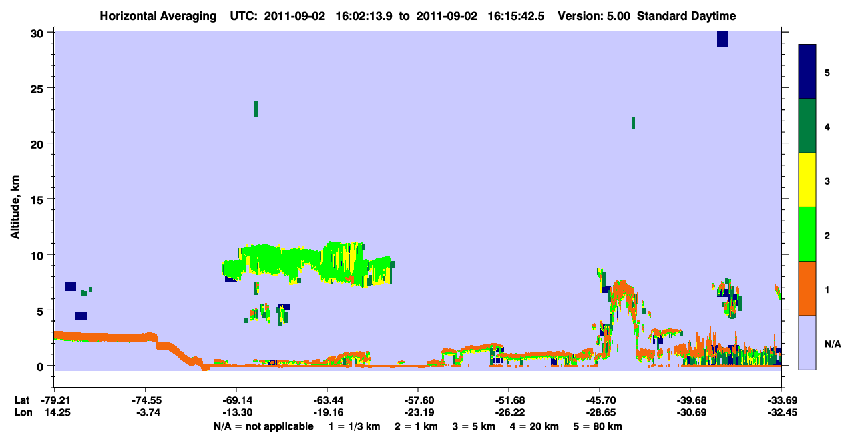The width and height of the screenshot is (868, 445).
Task: Click the dark green bar near 22 km altitude
Action: coord(633,123)
